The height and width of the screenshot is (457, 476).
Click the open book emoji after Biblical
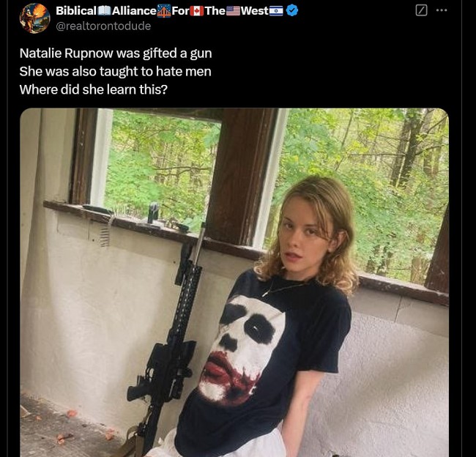coord(104,11)
